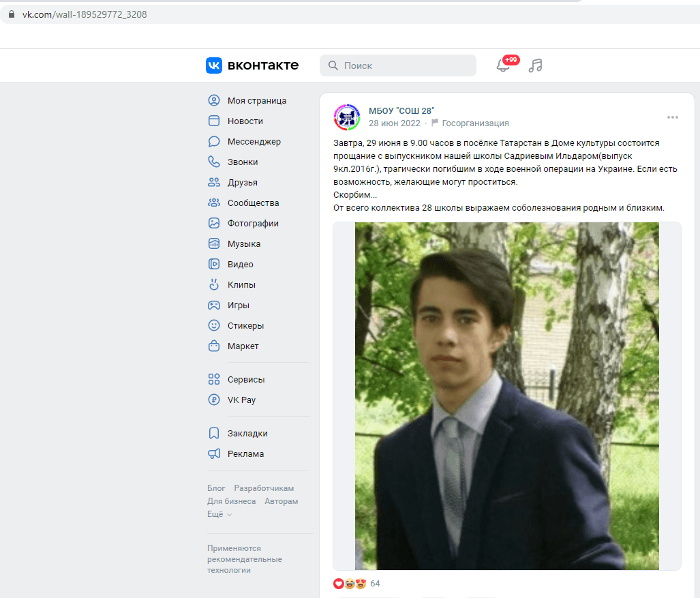
Task: Click the heart-eyes emoji reaction icon
Action: tap(361, 583)
